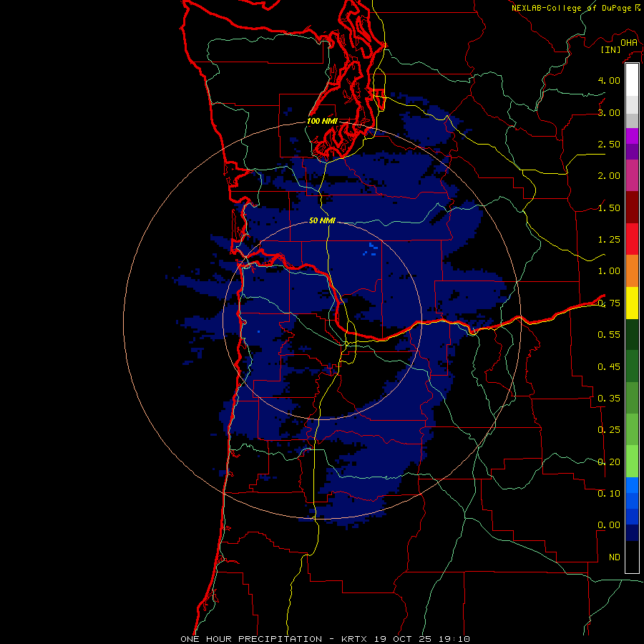Image resolution: width=644 pixels, height=644 pixels.
Task: Click the 0.45 legend value
Action: [x=609, y=367]
